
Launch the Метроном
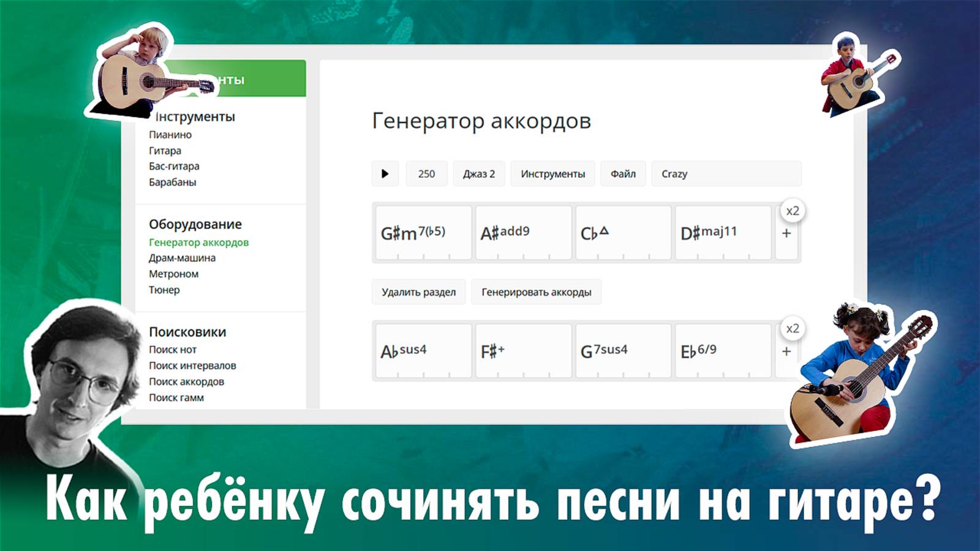point(173,274)
